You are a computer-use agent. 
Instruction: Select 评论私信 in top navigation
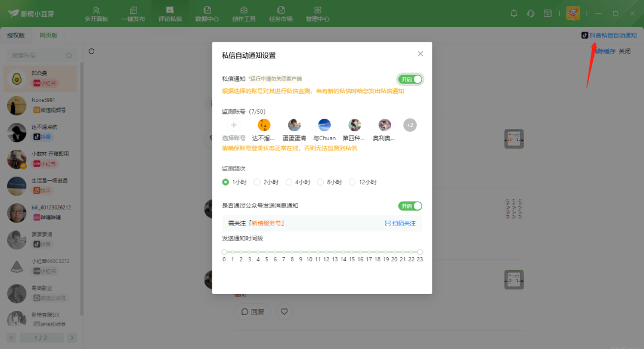(170, 14)
